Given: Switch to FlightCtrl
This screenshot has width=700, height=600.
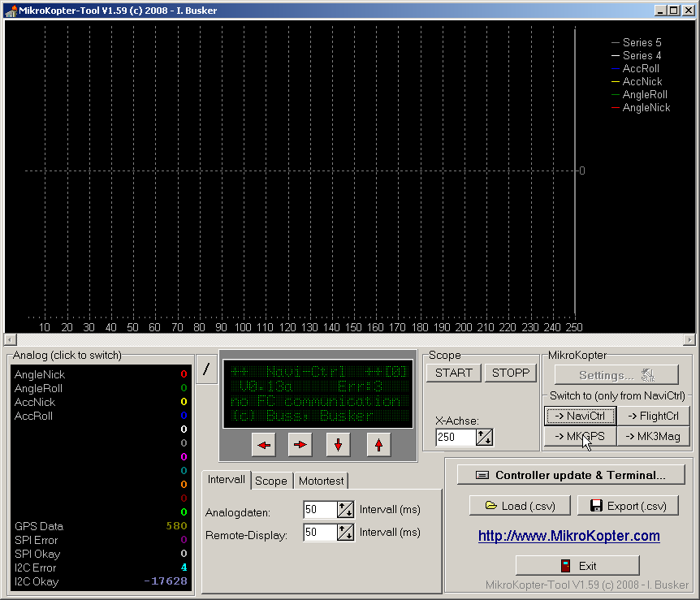Looking at the screenshot, I should 653,417.
